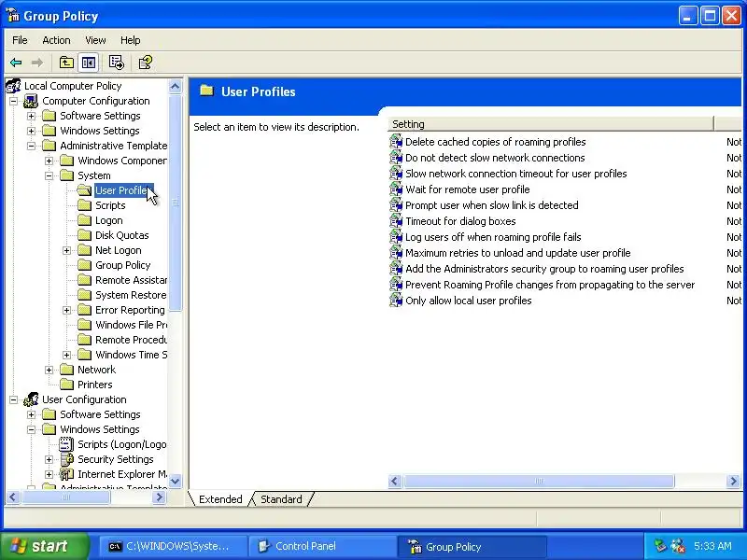This screenshot has height=560, width=747.
Task: Click the Forward arrow toolbar button
Action: pyautogui.click(x=36, y=63)
